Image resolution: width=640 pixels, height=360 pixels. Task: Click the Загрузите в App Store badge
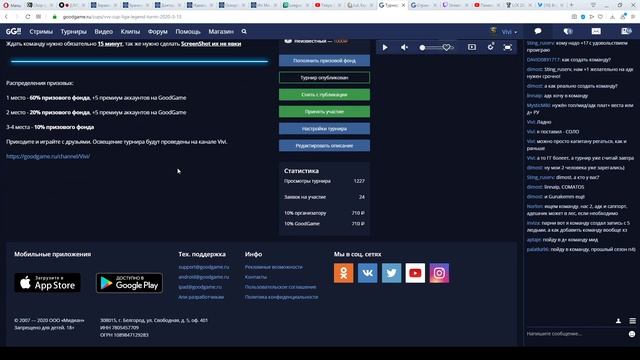(x=47, y=283)
